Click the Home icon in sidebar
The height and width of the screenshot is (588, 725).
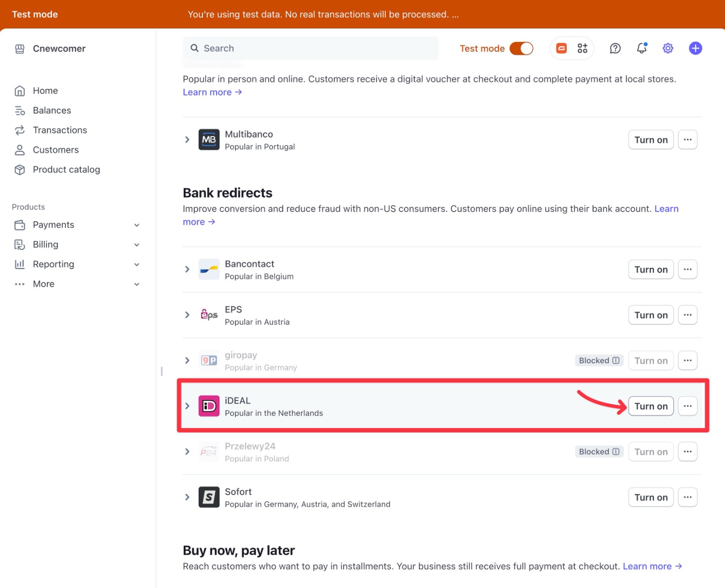coord(20,91)
